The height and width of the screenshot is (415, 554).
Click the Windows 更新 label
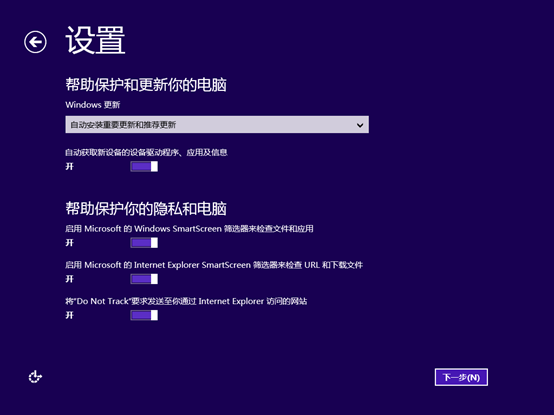(x=93, y=105)
